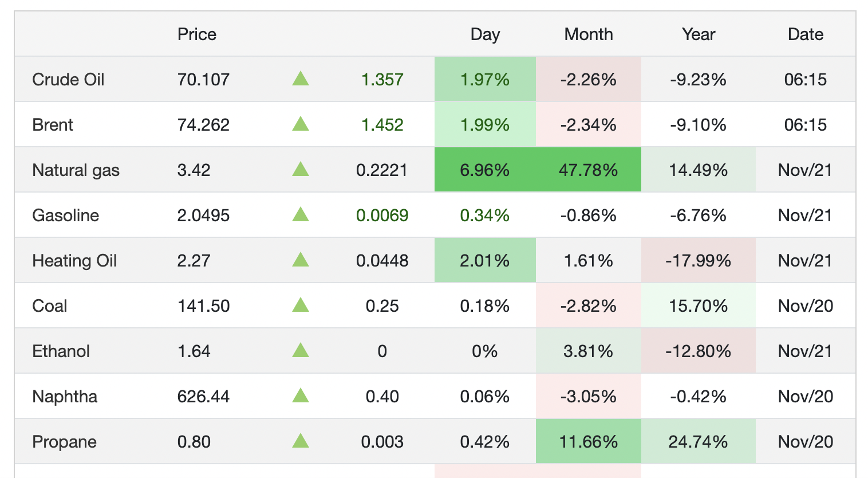Open the Gasoline commodity link
The image size is (868, 478).
(x=65, y=215)
